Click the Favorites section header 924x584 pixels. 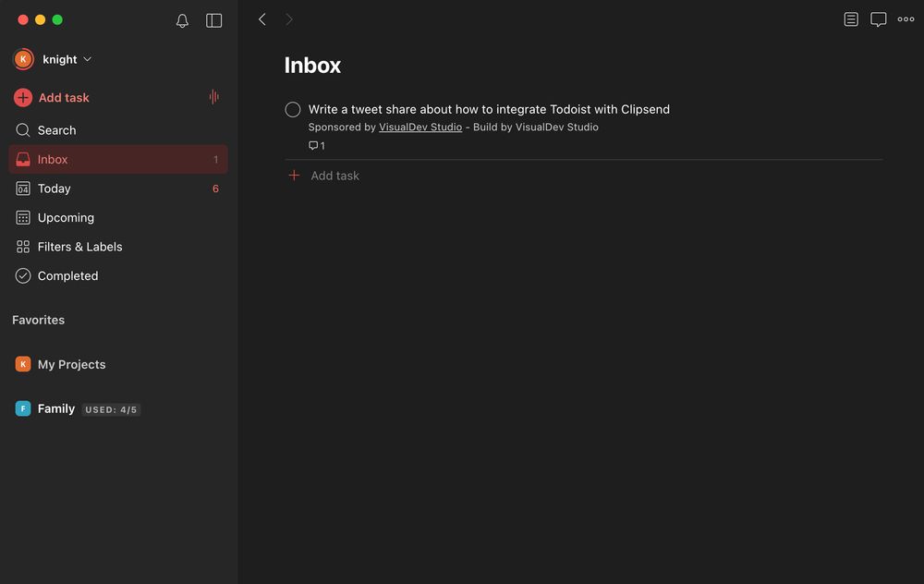click(38, 320)
